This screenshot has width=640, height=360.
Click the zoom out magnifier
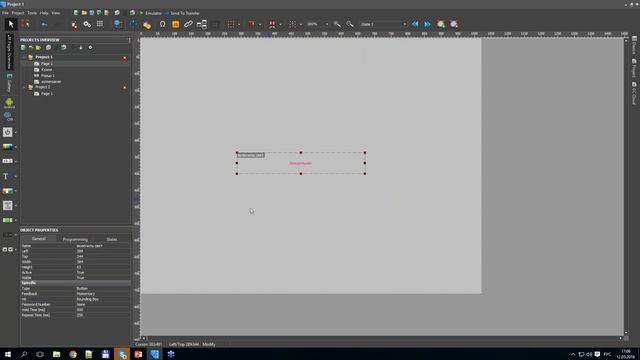(350, 24)
